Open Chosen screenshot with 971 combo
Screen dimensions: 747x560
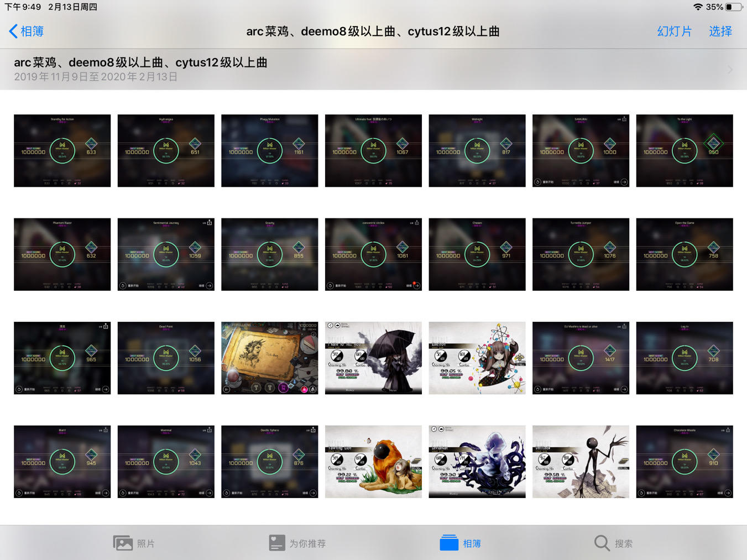pos(477,254)
